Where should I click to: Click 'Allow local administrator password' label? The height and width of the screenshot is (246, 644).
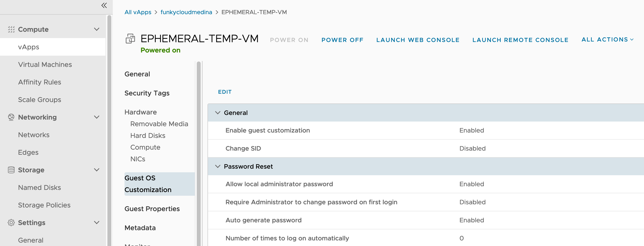pyautogui.click(x=279, y=184)
